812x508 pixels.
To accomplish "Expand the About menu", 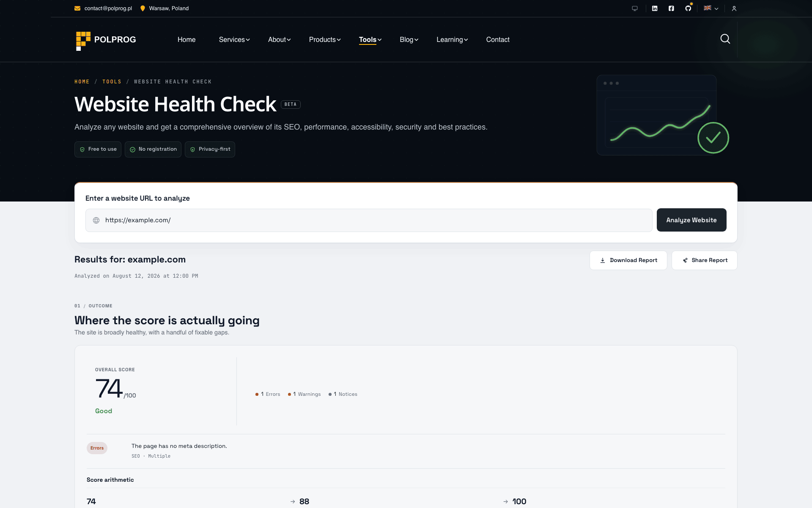I will 279,39.
